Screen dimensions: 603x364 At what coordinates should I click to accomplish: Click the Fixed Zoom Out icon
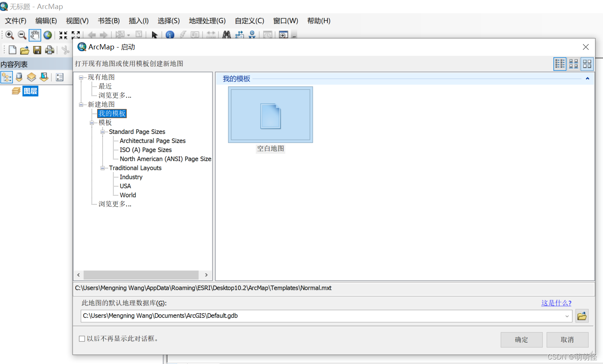[x=76, y=35]
